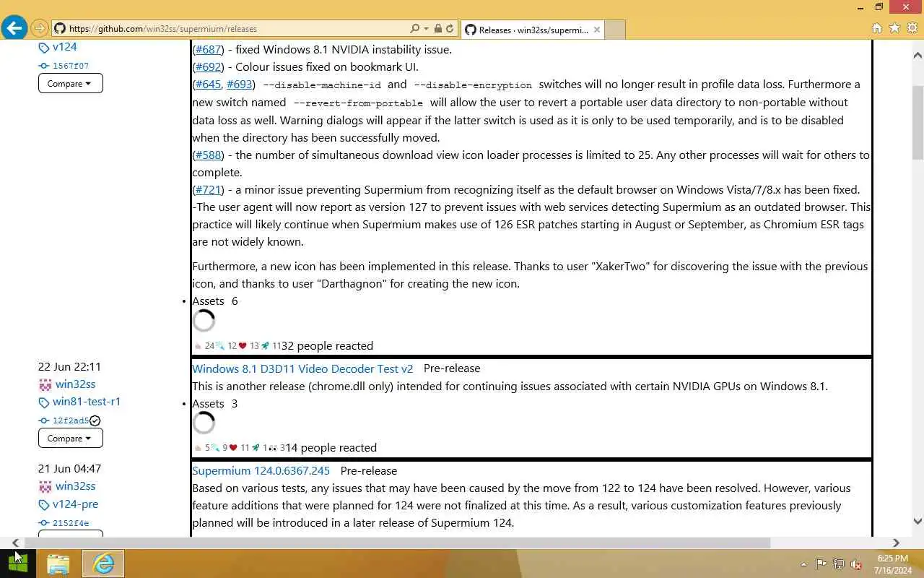Image resolution: width=924 pixels, height=578 pixels.
Task: Open issue #588 link
Action: coord(208,155)
